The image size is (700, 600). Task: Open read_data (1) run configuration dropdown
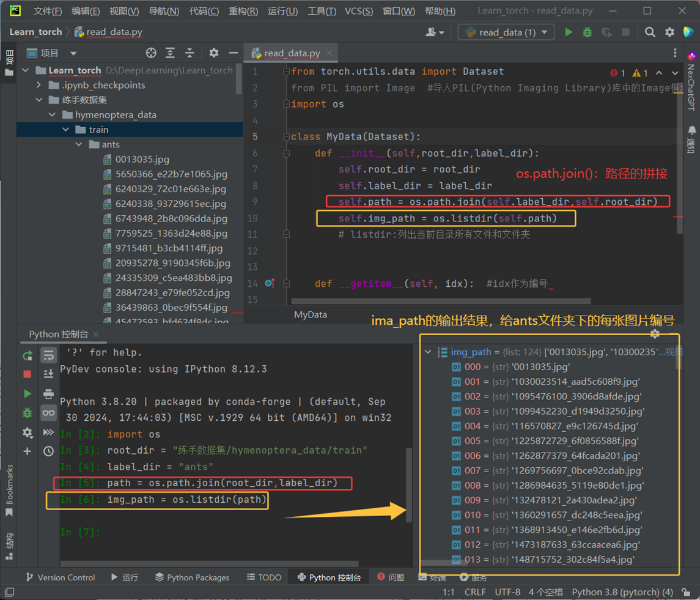click(506, 32)
